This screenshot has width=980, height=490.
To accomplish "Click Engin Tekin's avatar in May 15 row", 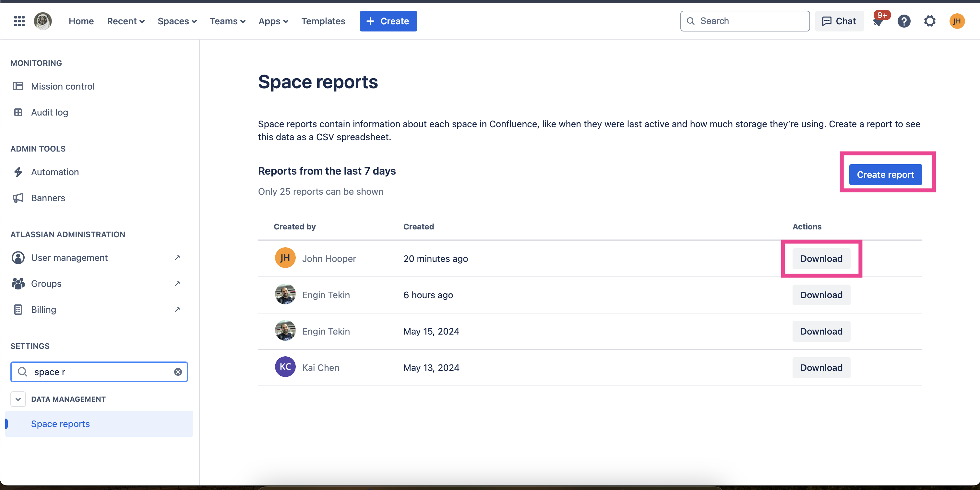I will tap(285, 330).
